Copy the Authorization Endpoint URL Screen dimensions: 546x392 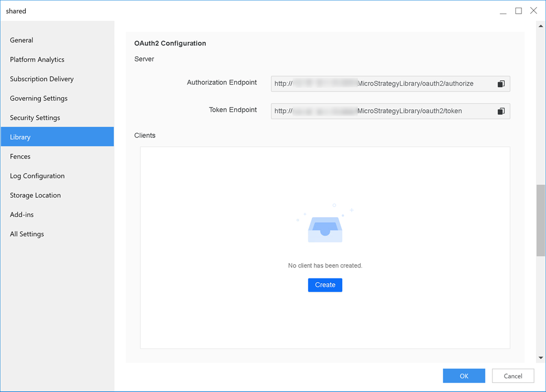point(501,84)
